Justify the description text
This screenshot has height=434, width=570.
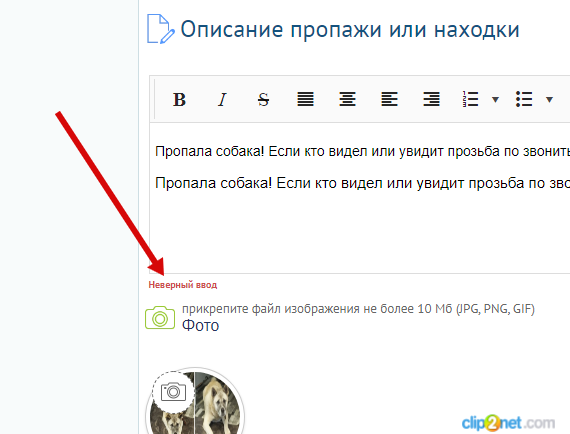pyautogui.click(x=305, y=99)
